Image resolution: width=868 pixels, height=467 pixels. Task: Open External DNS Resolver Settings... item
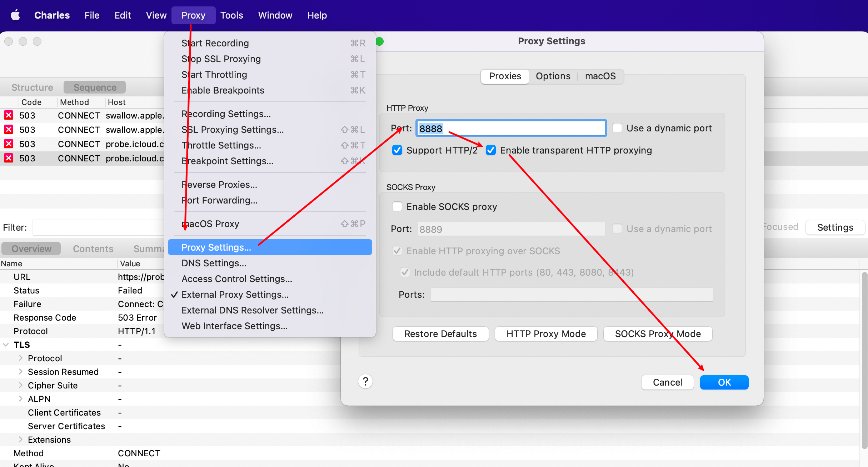coord(270,310)
